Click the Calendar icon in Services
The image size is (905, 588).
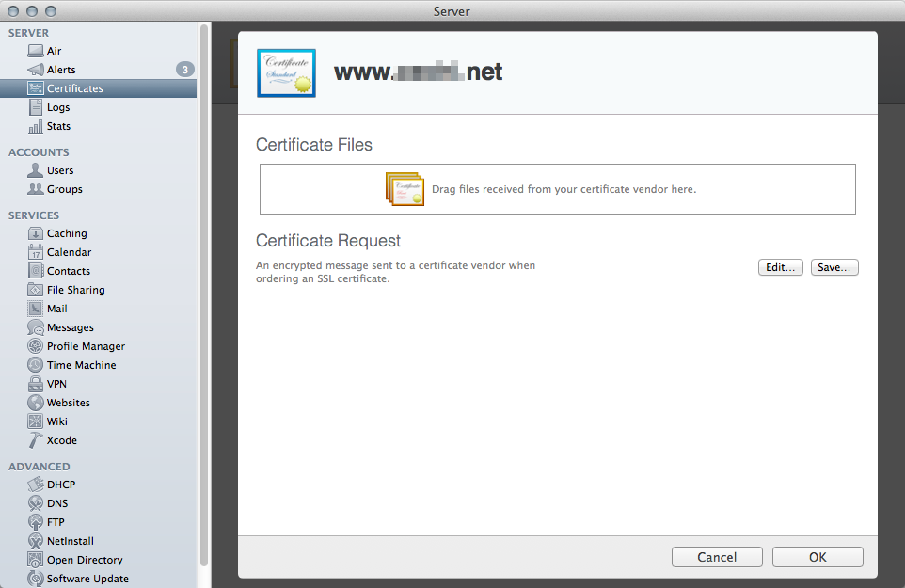(36, 252)
